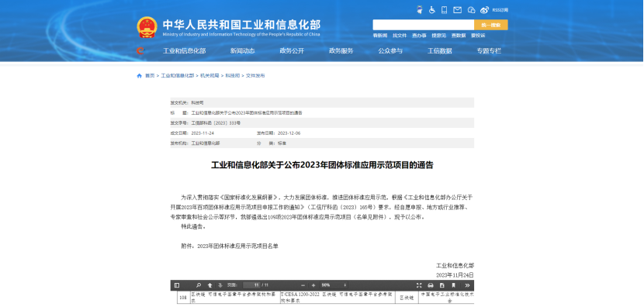
Task: Open the PDF tools double-arrow menu
Action: (467, 285)
